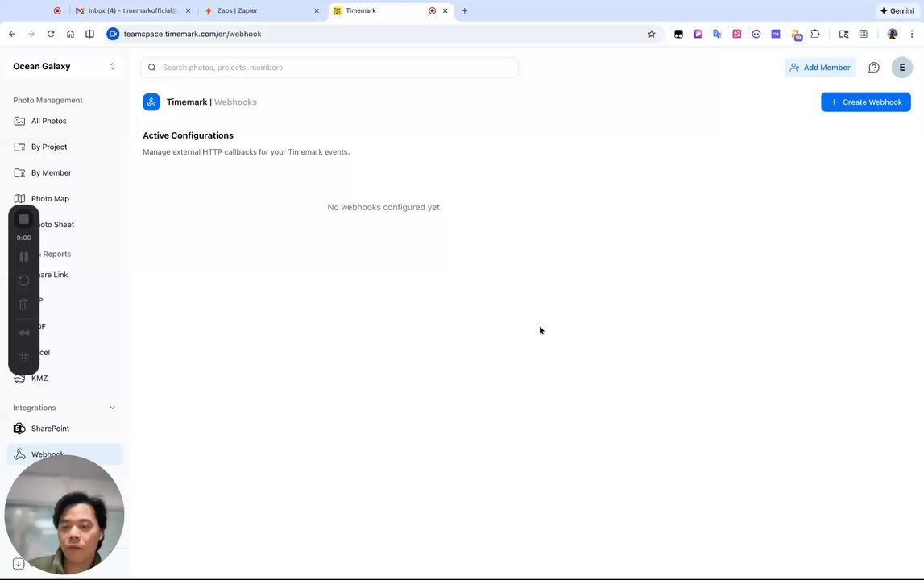Click Add Member button
The height and width of the screenshot is (580, 924).
820,68
